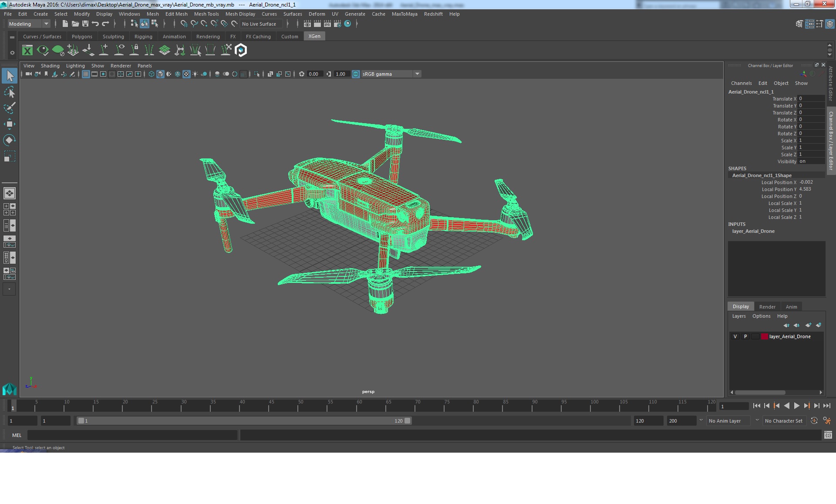Screen dimensions: 836x504
Task: Select Aerial_Drone_ncl1_1Shape node
Action: [x=762, y=175]
